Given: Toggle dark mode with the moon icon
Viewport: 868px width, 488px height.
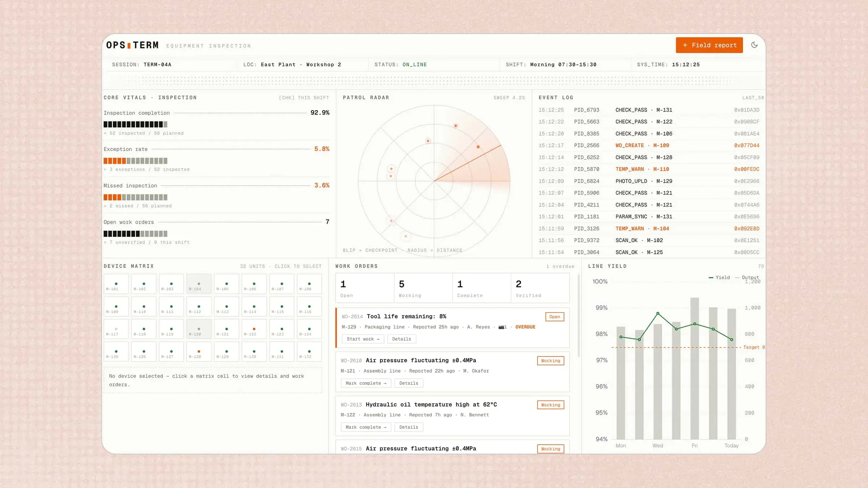Looking at the screenshot, I should (754, 45).
